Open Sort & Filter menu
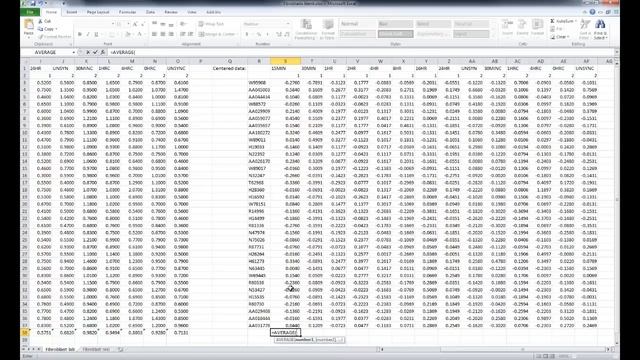640x360 pixels. [x=585, y=29]
